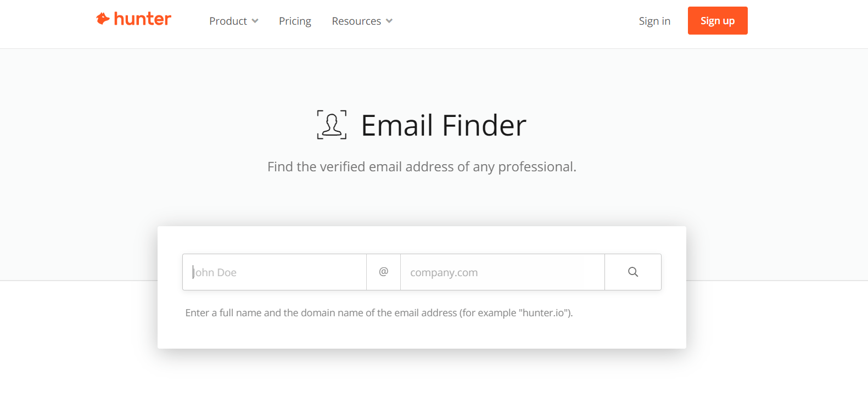Click the Sign in link
Image resolution: width=868 pixels, height=403 pixels.
pyautogui.click(x=654, y=21)
